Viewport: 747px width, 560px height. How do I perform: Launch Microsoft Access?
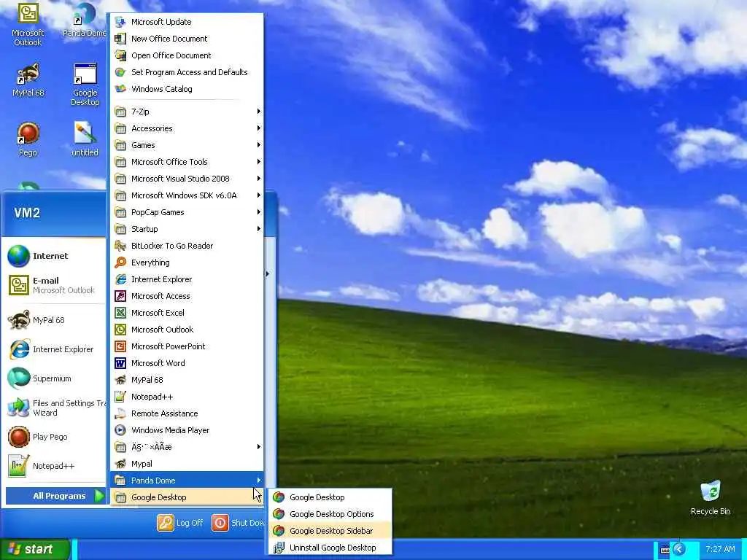pyautogui.click(x=187, y=296)
